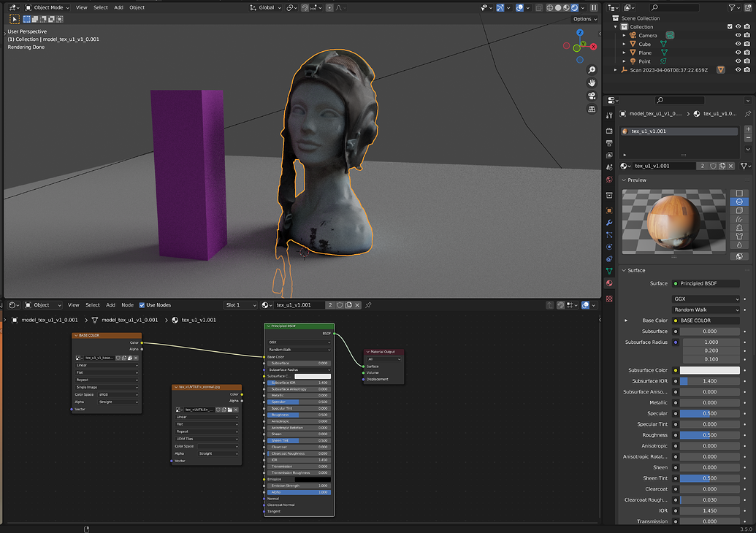Click the Principled BSDF surface shader button
This screenshot has height=533, width=756.
click(x=706, y=283)
